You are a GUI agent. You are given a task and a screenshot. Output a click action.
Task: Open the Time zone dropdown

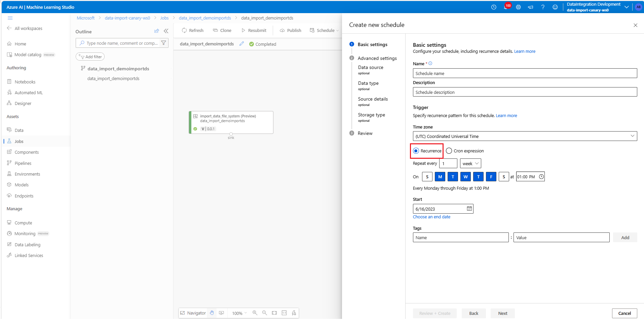pos(525,136)
